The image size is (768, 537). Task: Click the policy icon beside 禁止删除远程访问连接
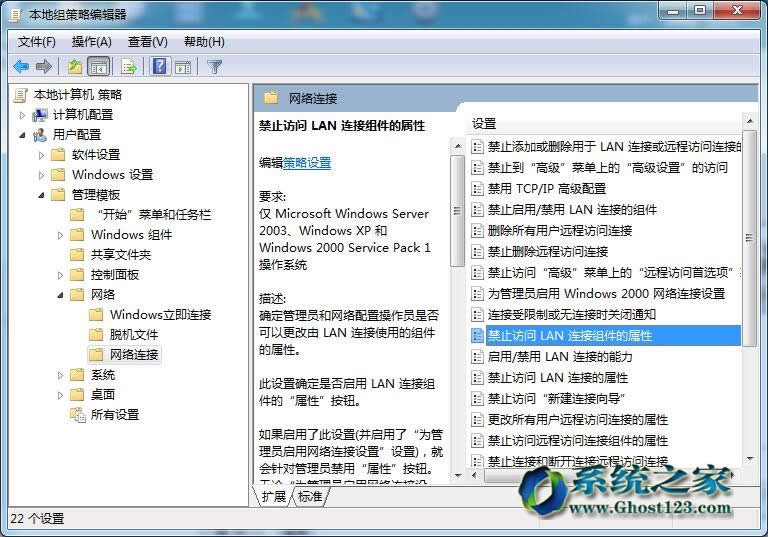(x=477, y=251)
